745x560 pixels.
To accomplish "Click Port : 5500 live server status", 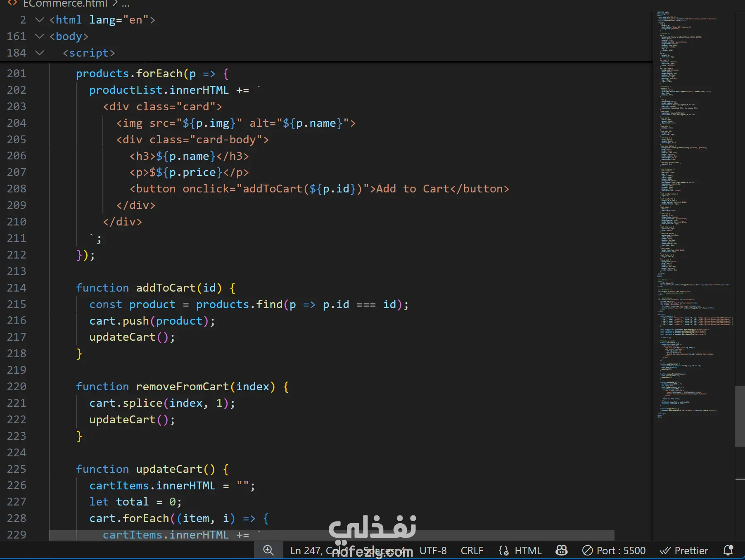I will click(x=614, y=551).
